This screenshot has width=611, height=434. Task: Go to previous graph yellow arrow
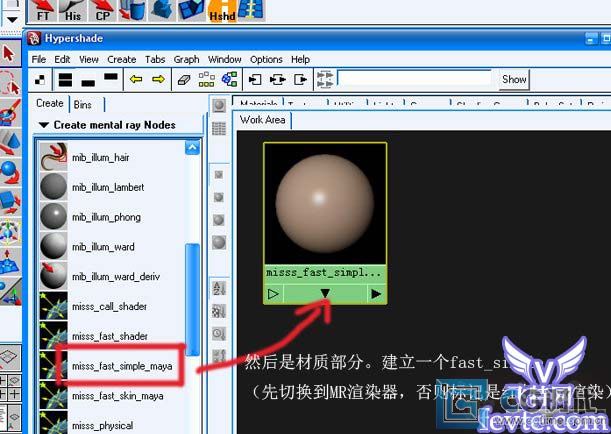[x=136, y=79]
